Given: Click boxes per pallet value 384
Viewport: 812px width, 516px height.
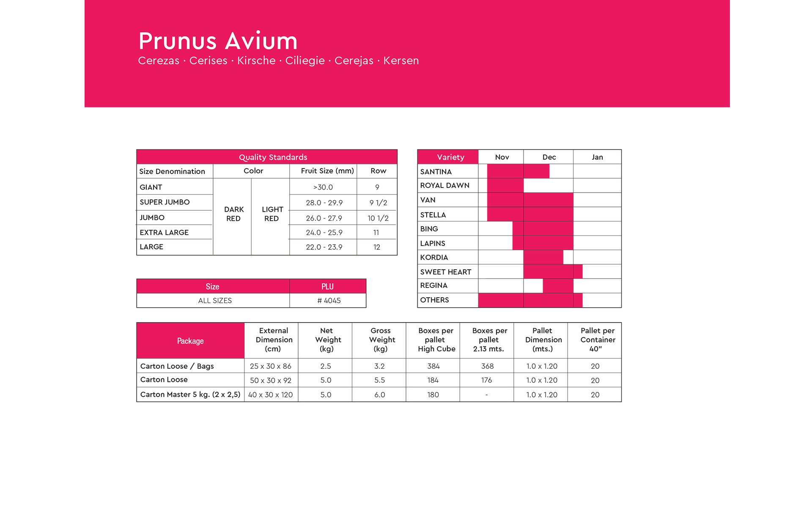Looking at the screenshot, I should [433, 366].
